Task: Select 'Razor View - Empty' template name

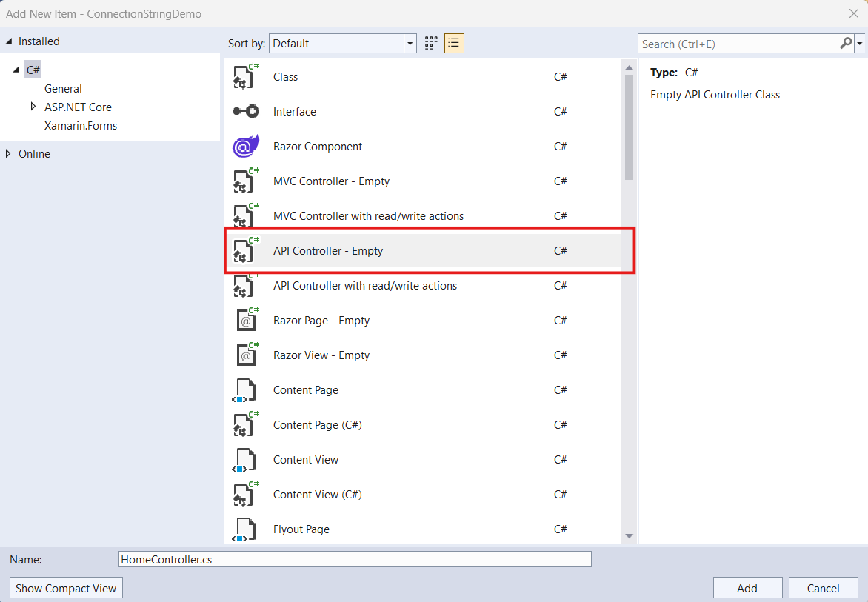Action: tap(321, 355)
